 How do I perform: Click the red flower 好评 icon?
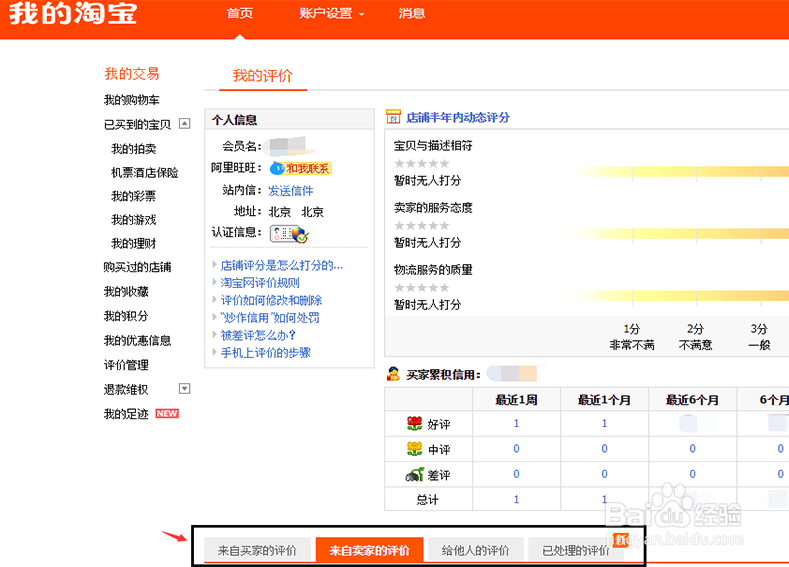pos(414,424)
